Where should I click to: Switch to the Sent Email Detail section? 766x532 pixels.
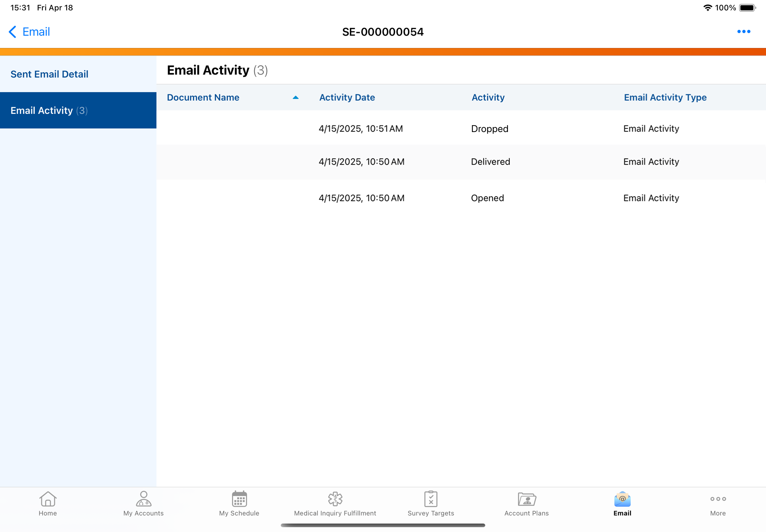pos(49,74)
